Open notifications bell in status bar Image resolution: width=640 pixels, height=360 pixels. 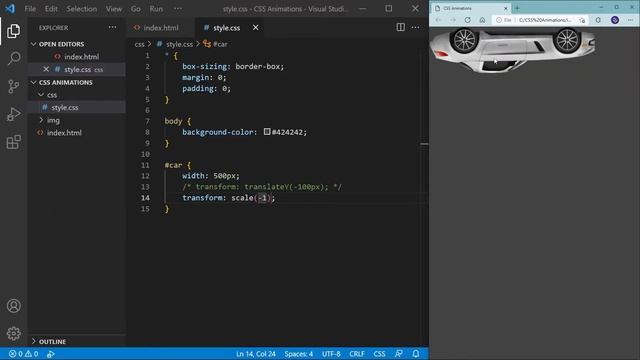[x=416, y=354]
